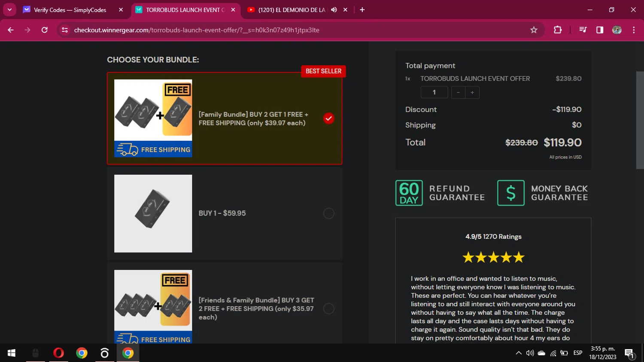Click the 4.9/5 1270 Ratings text
The width and height of the screenshot is (644, 362).
(493, 237)
